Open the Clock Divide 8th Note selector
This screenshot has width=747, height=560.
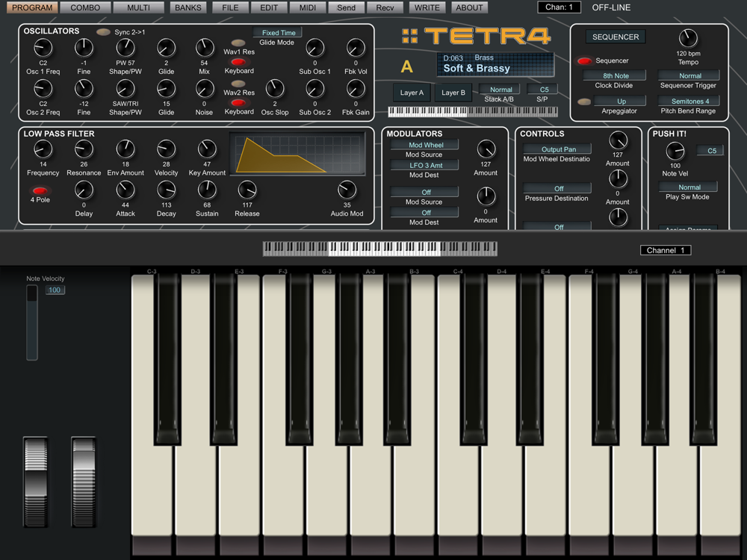[616, 75]
